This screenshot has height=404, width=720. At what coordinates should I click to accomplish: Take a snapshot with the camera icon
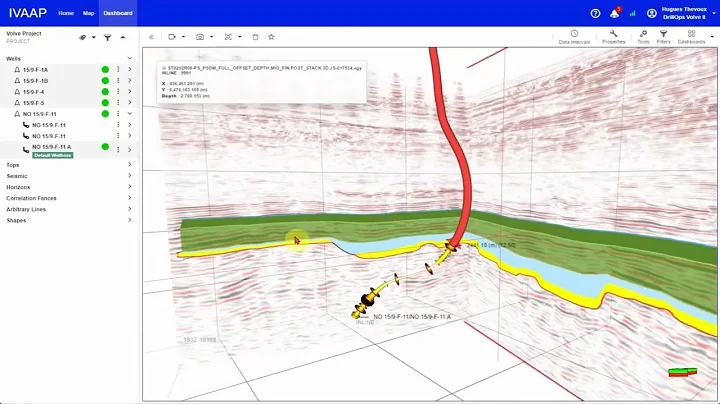pos(200,37)
